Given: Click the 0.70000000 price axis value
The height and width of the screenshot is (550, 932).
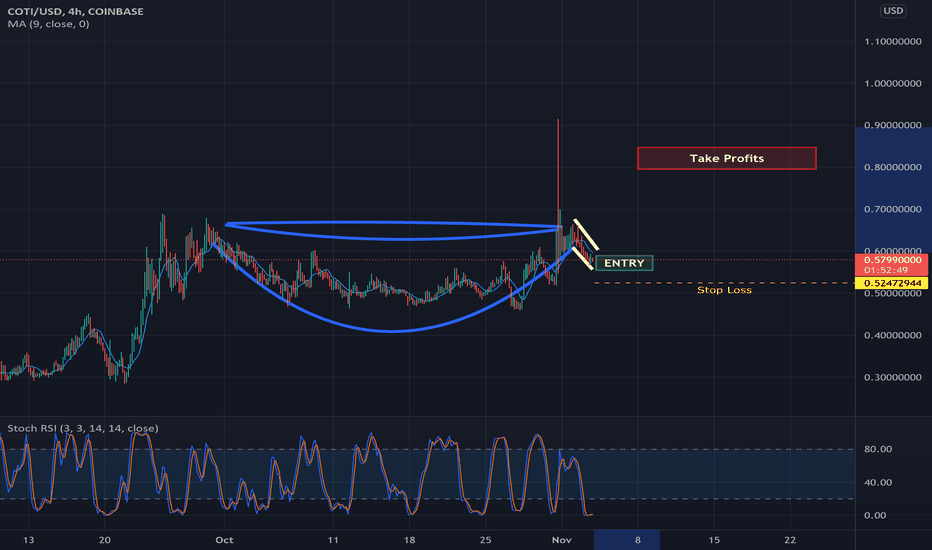Looking at the screenshot, I should 893,209.
